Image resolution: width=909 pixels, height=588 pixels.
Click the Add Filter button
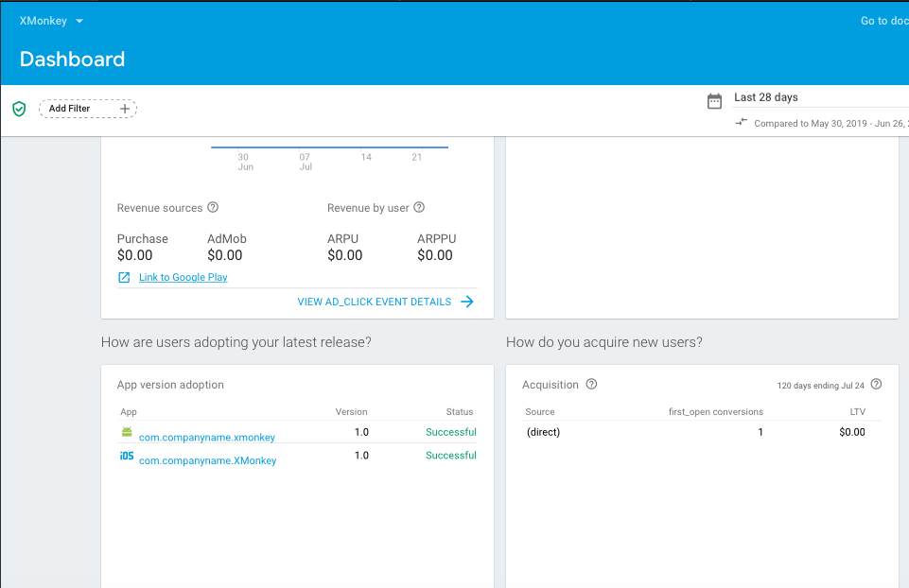point(88,109)
